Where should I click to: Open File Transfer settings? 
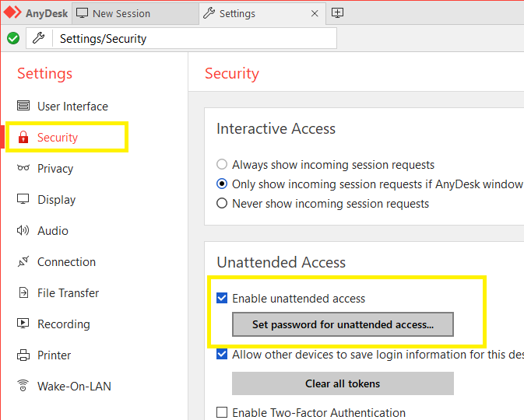[x=68, y=293]
